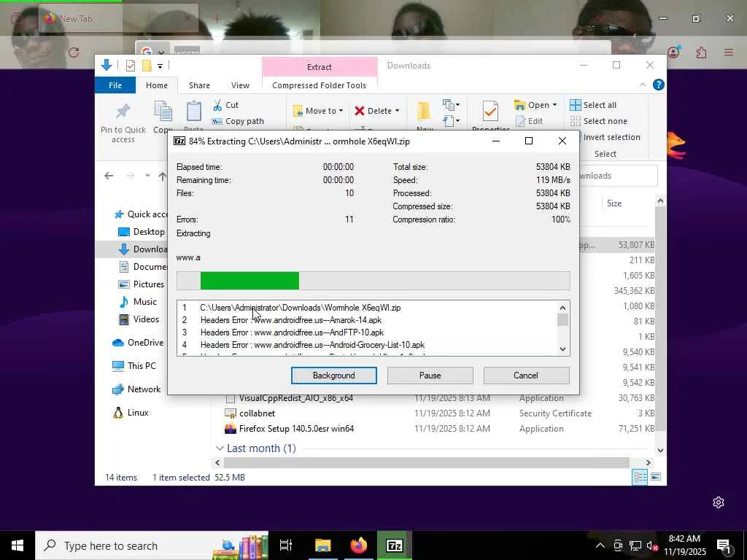Open the New item dropdown icon
Image resolution: width=747 pixels, height=560 pixels.
point(451,104)
